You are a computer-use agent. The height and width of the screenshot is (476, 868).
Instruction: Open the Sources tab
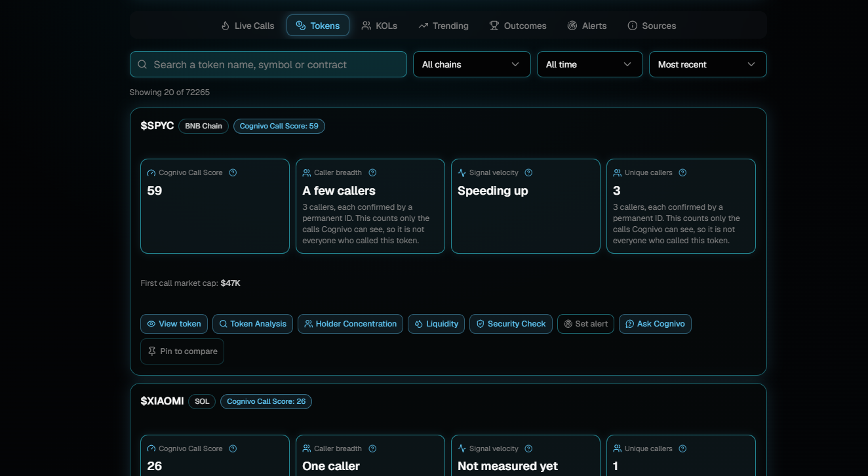pos(652,26)
